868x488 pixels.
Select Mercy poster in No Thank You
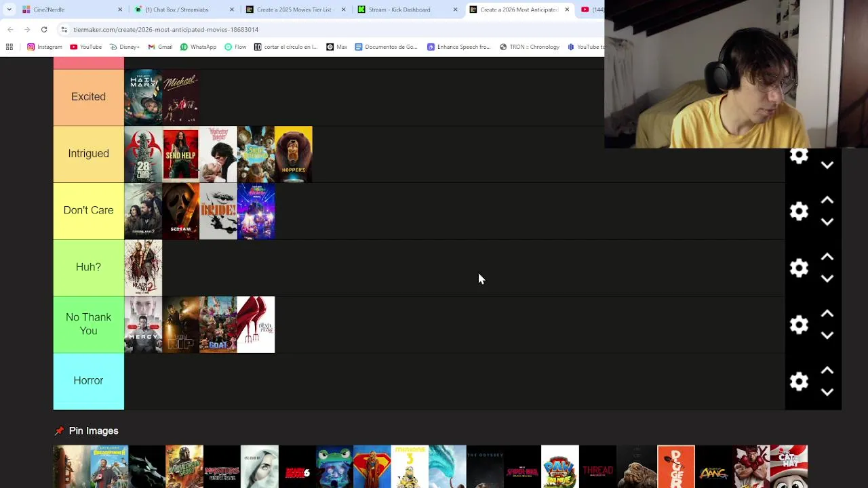click(x=143, y=325)
